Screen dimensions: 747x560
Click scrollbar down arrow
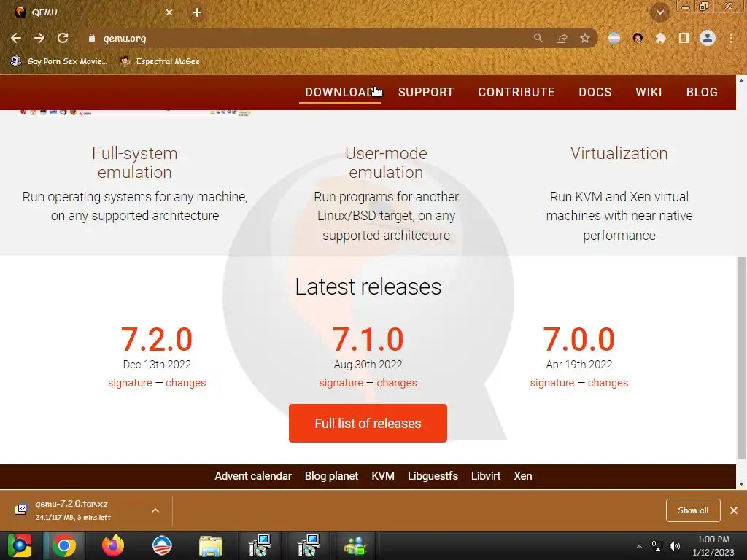(741, 484)
